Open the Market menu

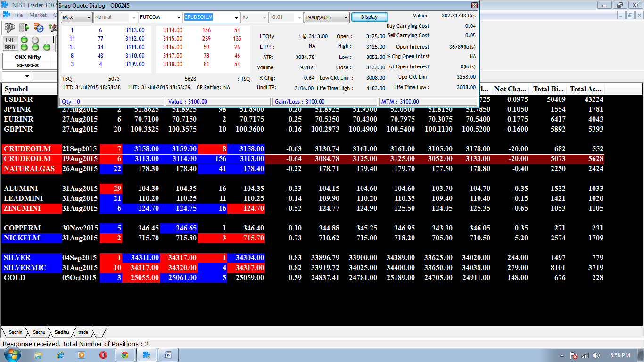(38, 15)
